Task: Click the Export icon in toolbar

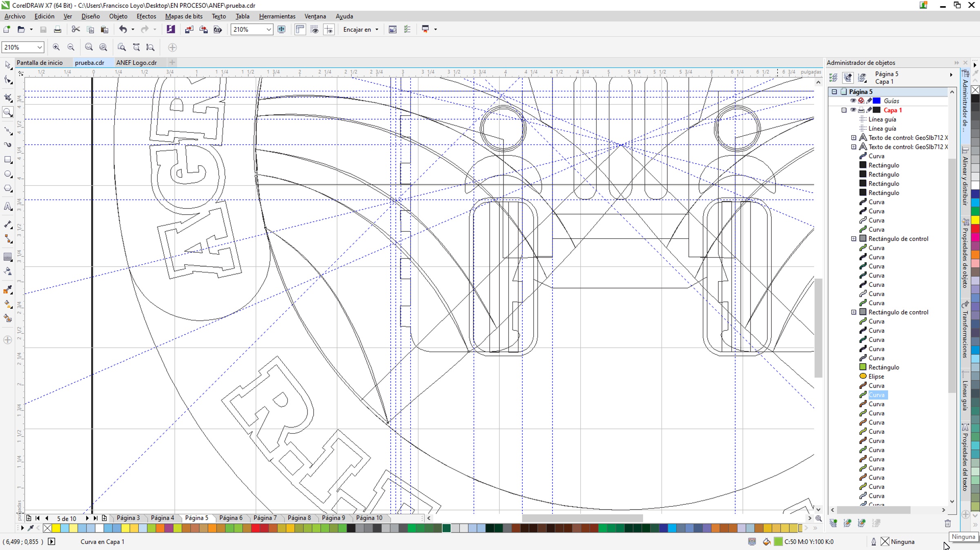Action: click(203, 29)
